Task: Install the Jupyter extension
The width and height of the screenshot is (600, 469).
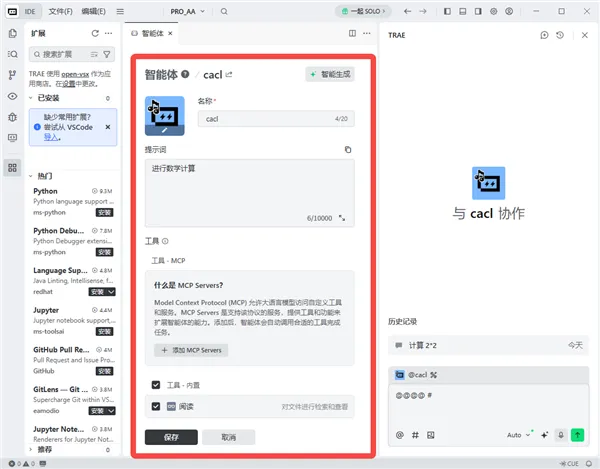Action: [x=104, y=331]
